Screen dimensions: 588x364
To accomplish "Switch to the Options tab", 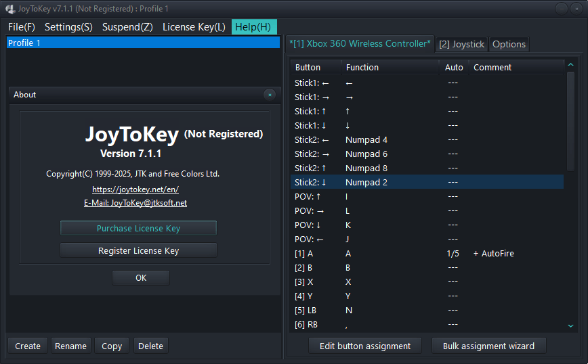I will pos(509,44).
